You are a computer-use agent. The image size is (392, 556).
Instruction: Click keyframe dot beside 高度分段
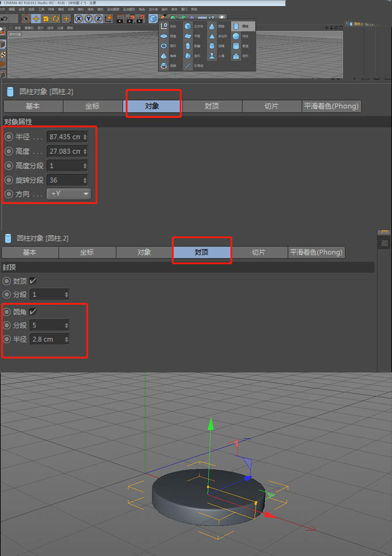point(9,165)
